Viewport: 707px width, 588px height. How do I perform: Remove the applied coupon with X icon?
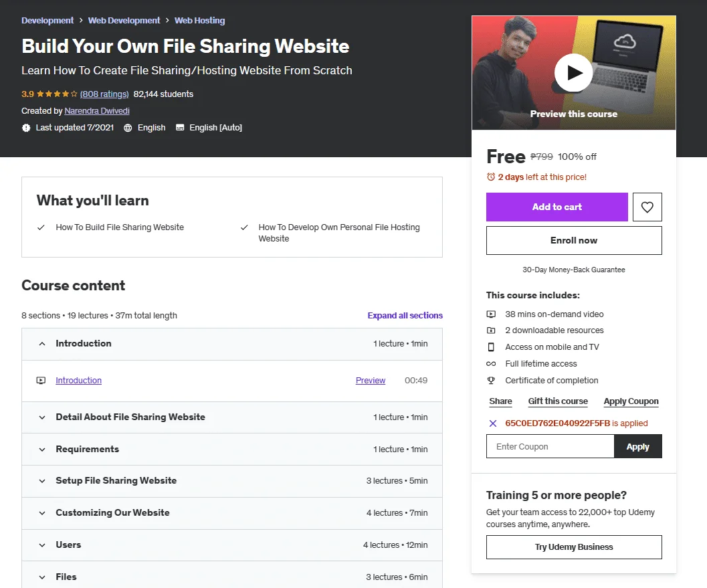click(493, 423)
